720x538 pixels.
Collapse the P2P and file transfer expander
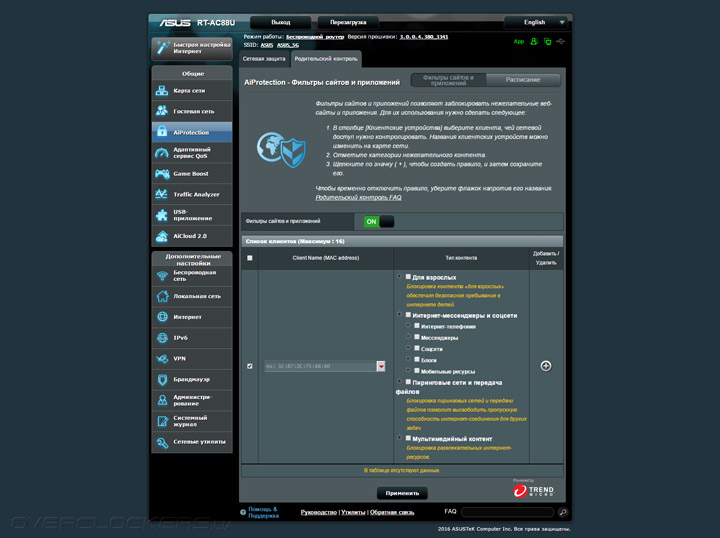point(399,381)
